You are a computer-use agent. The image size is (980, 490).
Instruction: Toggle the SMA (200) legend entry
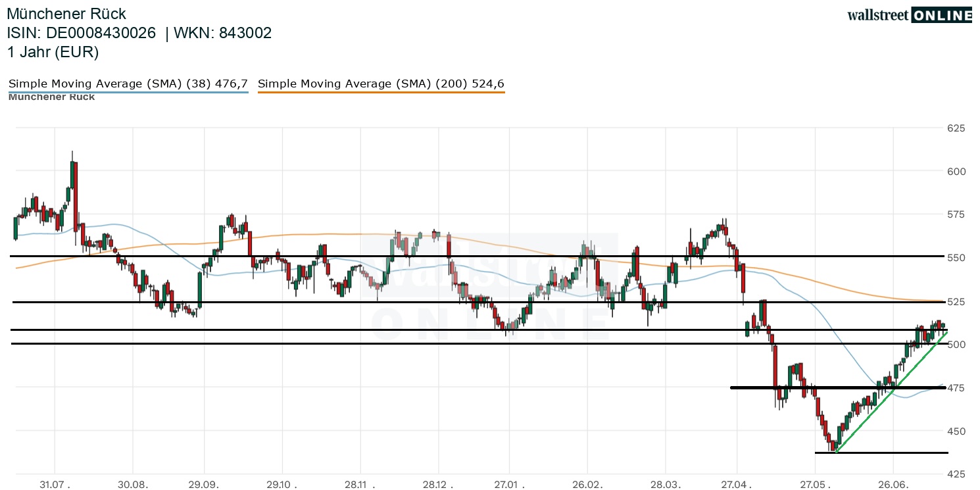click(x=381, y=84)
